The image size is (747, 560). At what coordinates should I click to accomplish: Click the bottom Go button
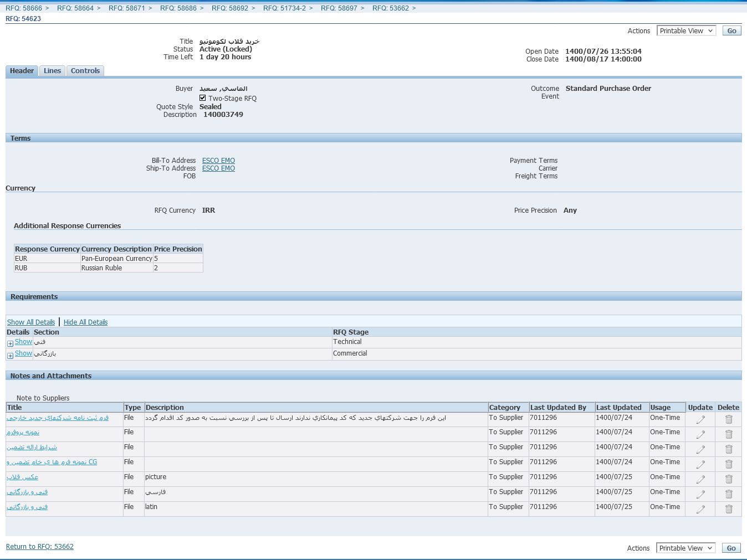coord(731,548)
